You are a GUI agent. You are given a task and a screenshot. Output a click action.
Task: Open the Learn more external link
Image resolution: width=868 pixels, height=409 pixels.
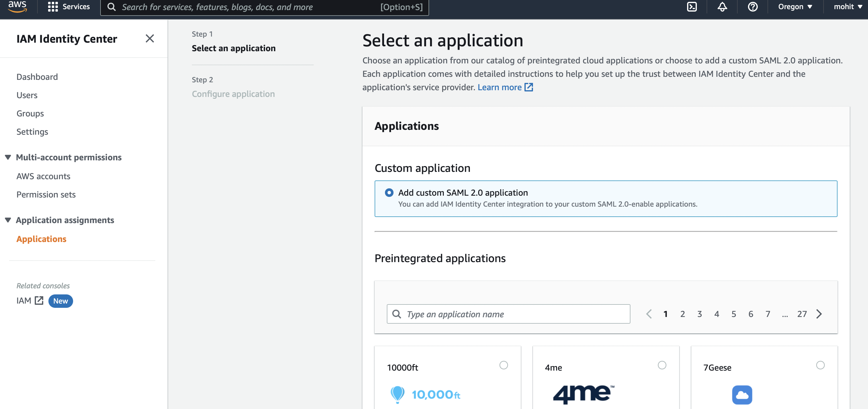(x=500, y=87)
